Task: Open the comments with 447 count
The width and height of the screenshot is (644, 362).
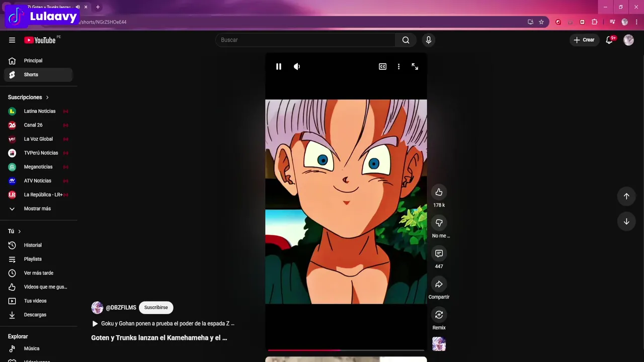Action: pyautogui.click(x=439, y=253)
